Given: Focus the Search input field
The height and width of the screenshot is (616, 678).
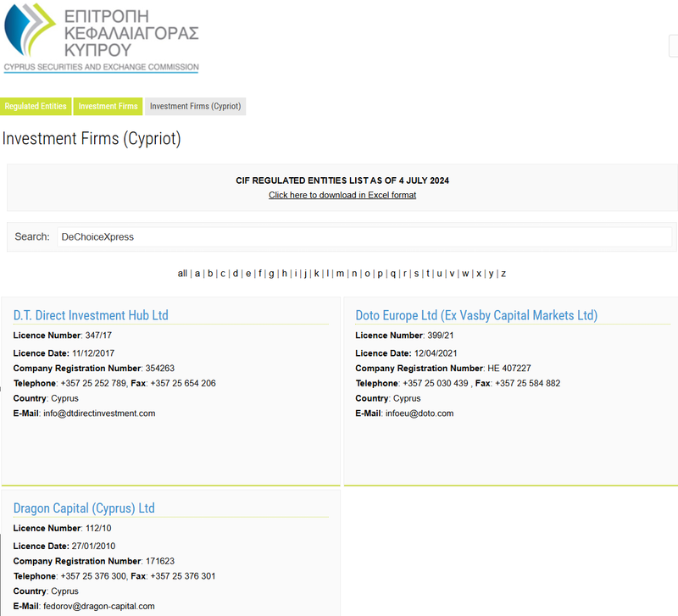Looking at the screenshot, I should pyautogui.click(x=364, y=237).
